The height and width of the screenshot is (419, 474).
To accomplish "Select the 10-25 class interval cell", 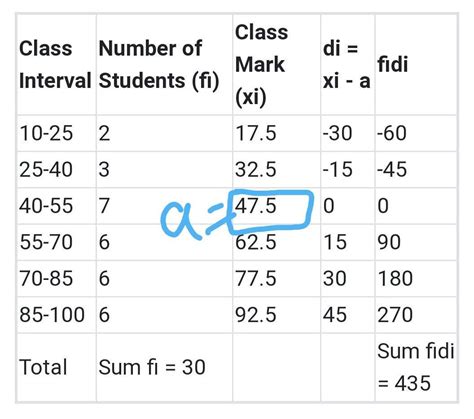I will [56, 133].
